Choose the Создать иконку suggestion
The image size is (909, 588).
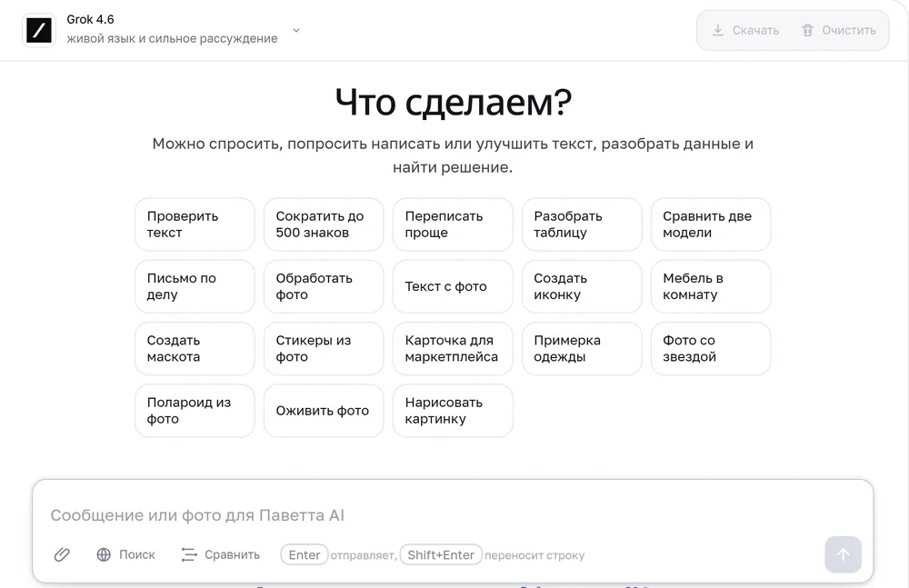[582, 286]
